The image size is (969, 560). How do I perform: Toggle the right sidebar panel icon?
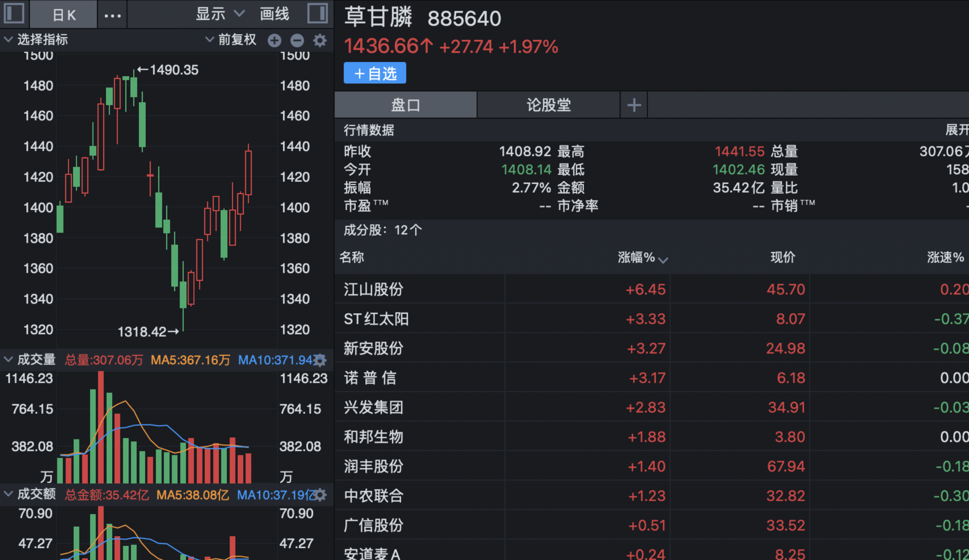317,13
